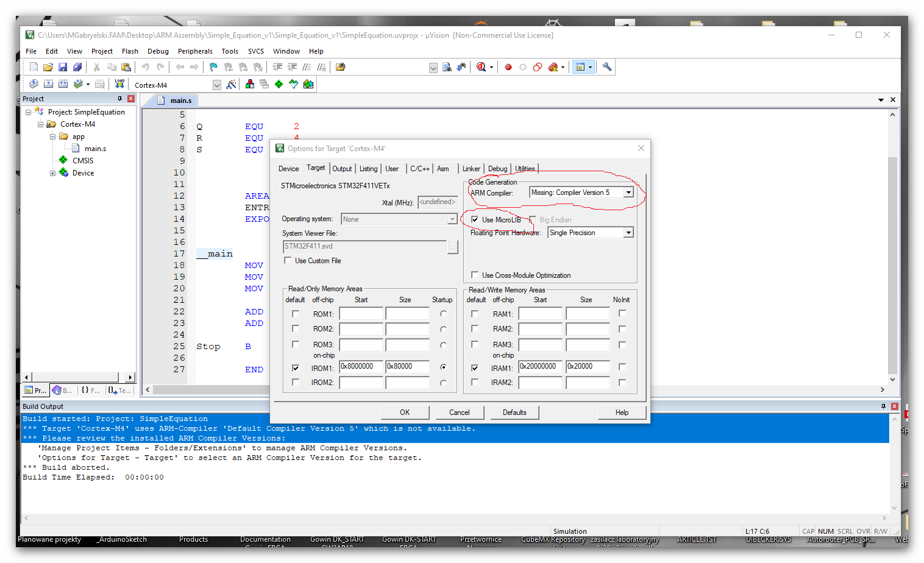Open window layout icon
Viewport: 924px width, 563px height.
(x=580, y=67)
